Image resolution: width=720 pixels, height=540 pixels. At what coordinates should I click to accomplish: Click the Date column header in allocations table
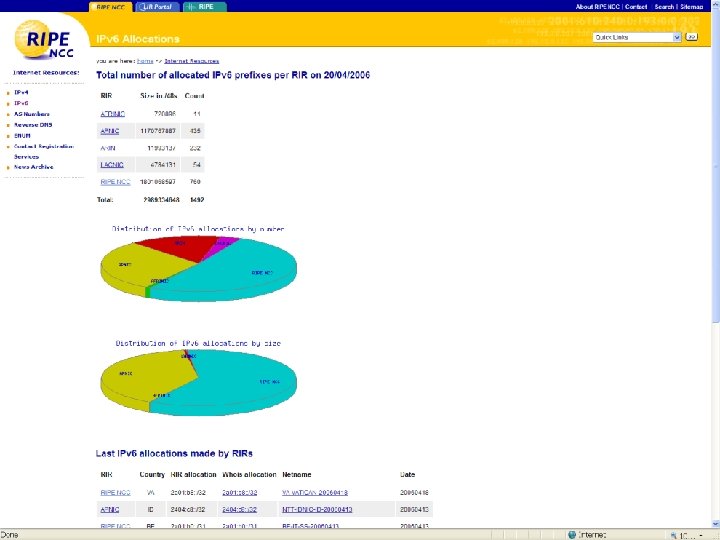coord(407,474)
